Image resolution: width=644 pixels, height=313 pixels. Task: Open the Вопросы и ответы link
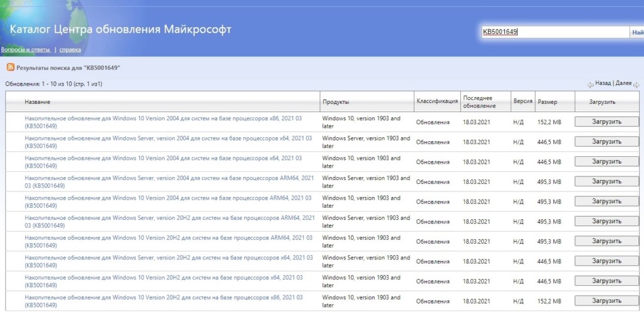pos(26,50)
